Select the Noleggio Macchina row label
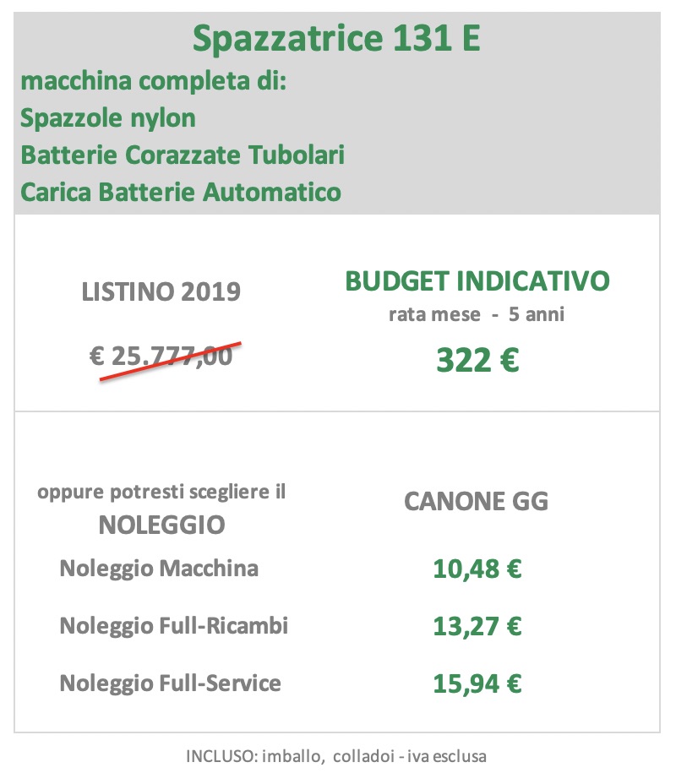 159,569
